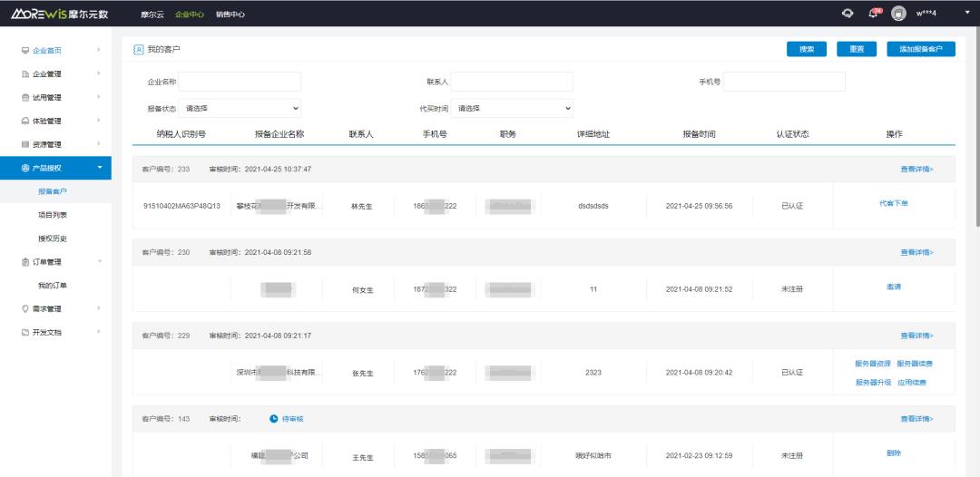Open the 代买时间 dropdown
This screenshot has height=477, width=980.
click(512, 108)
